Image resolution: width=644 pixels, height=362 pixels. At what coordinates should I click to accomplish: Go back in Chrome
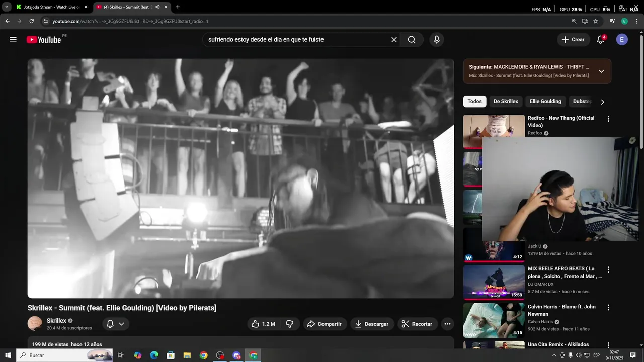[7, 21]
